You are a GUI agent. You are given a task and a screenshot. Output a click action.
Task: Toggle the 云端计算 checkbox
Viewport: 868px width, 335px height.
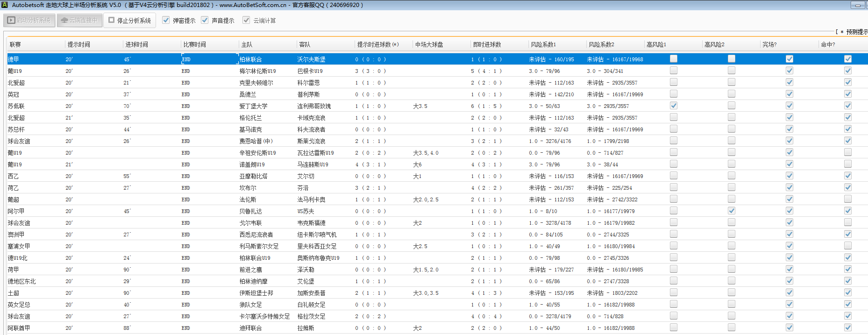click(x=246, y=20)
